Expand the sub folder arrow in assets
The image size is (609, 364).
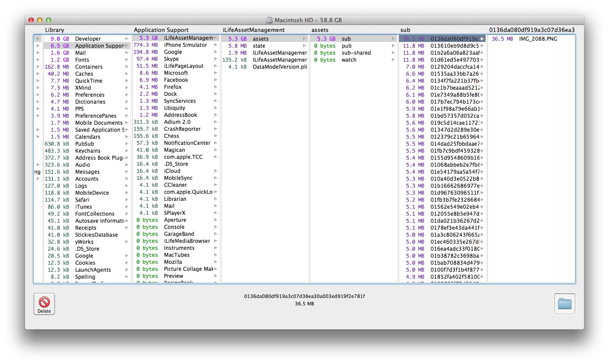pos(393,39)
